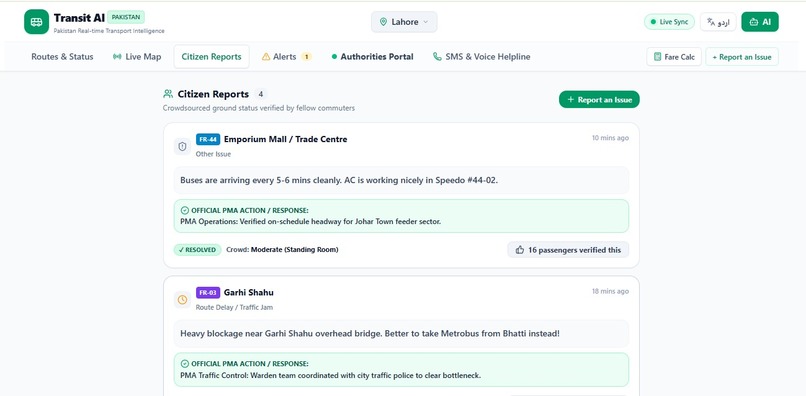This screenshot has width=806, height=396.
Task: Go to Routes & Status tab
Action: [x=62, y=57]
